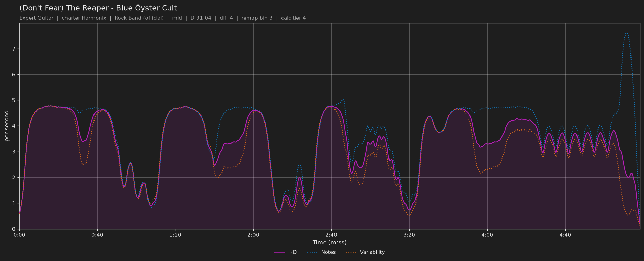Click the "D 31.04" subtitle value

pyautogui.click(x=201, y=18)
